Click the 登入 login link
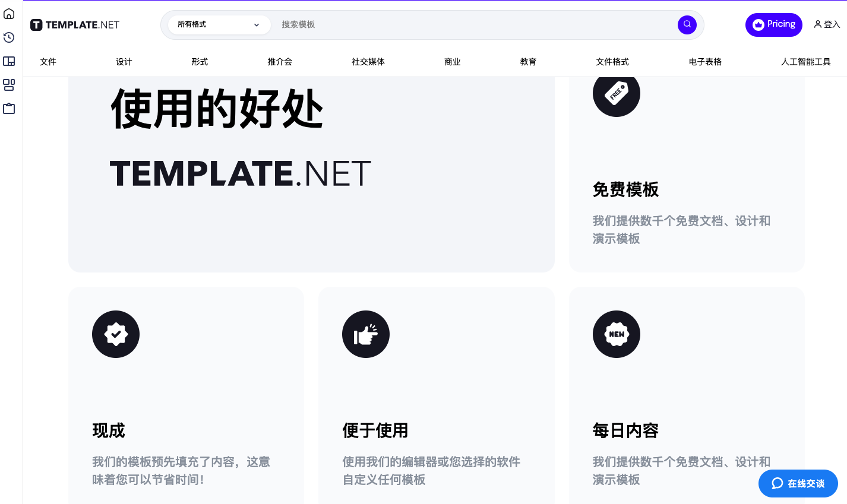The height and width of the screenshot is (504, 847). (827, 24)
